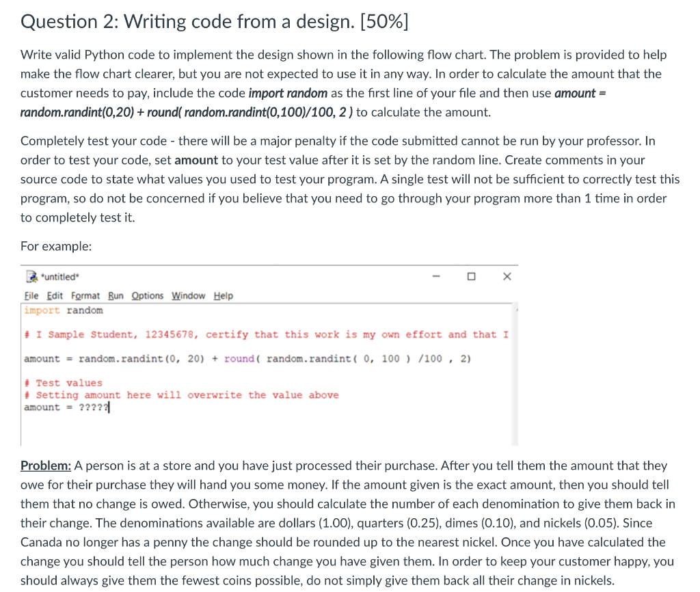Maximize the IDLE editor window

[x=470, y=276]
